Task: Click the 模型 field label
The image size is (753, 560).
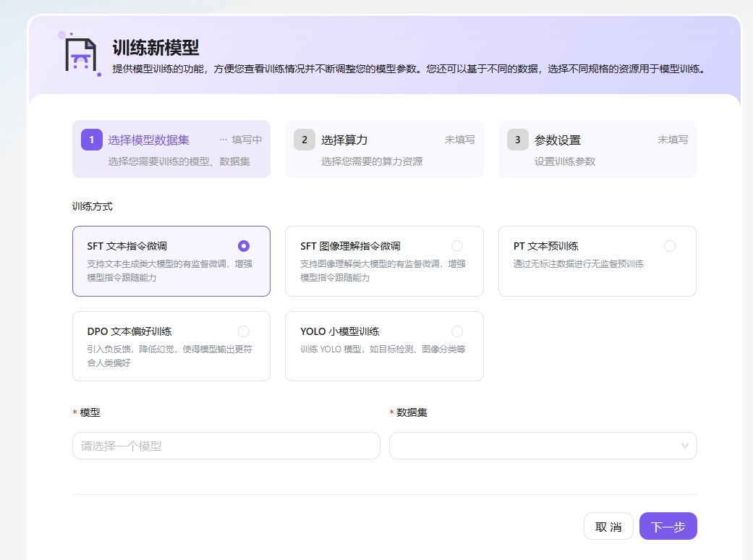Action: coord(90,412)
